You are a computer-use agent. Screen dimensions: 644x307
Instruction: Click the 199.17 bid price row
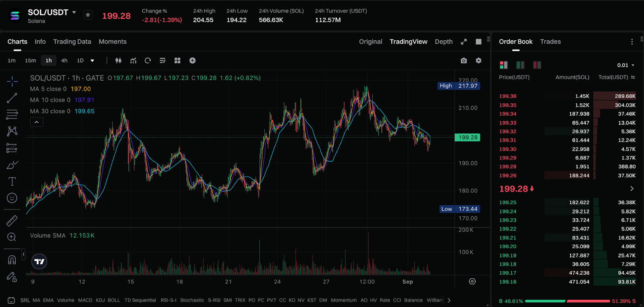[567, 273]
